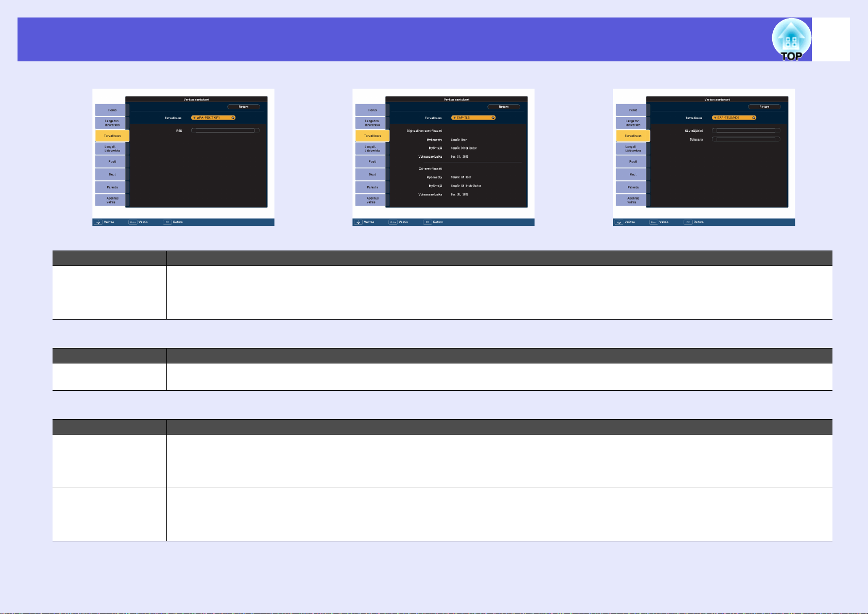Click Return button in EAP-TLS screen

[x=504, y=107]
